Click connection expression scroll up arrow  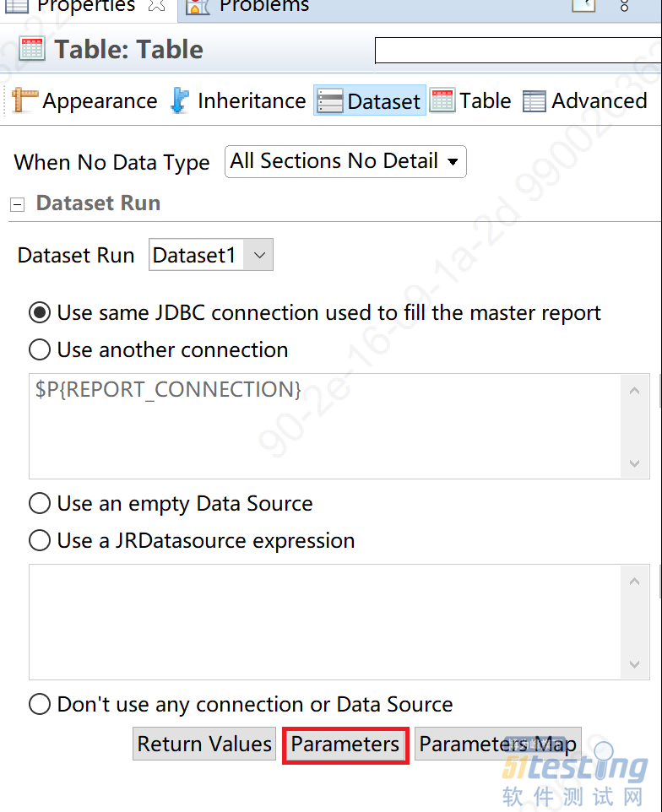(634, 391)
